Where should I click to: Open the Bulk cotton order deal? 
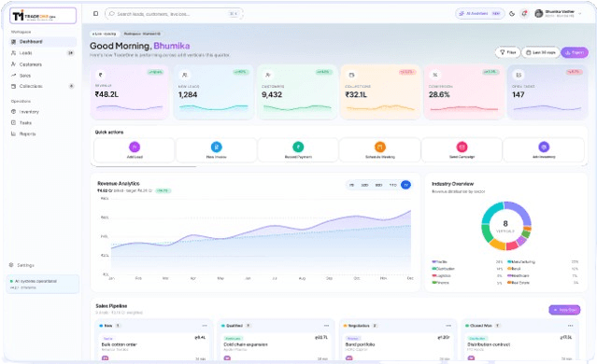point(154,347)
